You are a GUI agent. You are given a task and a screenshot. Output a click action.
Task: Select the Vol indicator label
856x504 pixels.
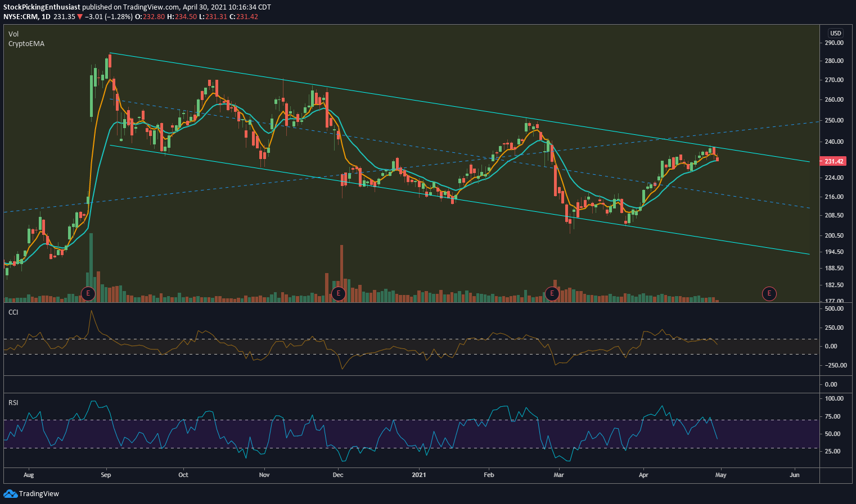13,34
